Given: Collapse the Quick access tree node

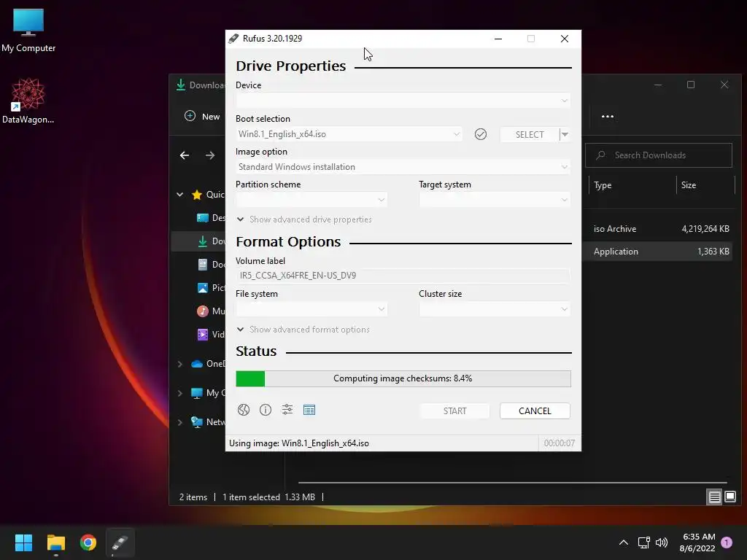Looking at the screenshot, I should coord(180,194).
